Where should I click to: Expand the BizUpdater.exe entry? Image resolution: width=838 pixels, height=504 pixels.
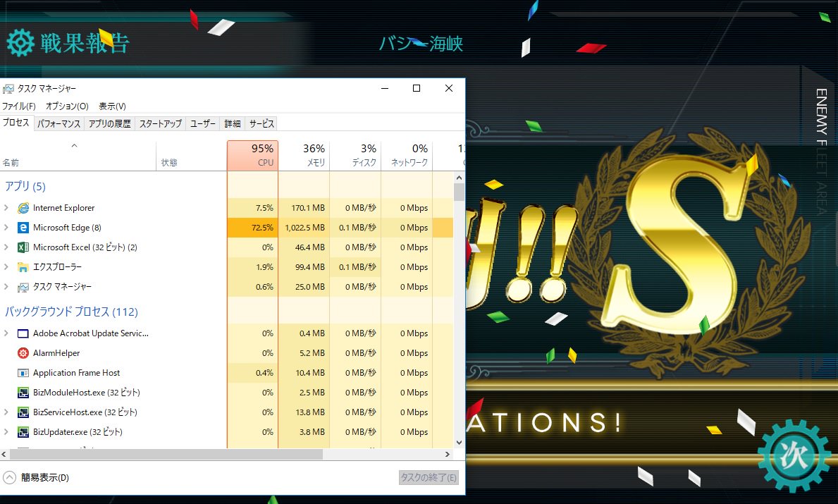6,432
